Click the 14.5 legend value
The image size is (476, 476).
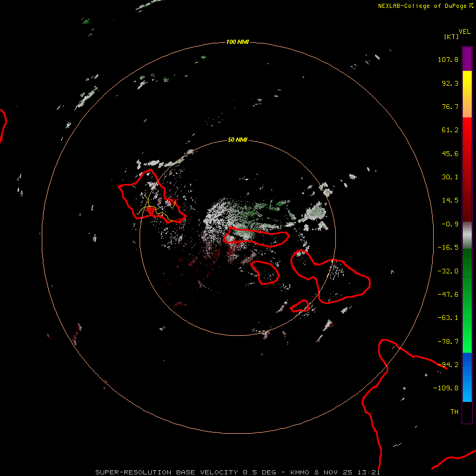(450, 200)
